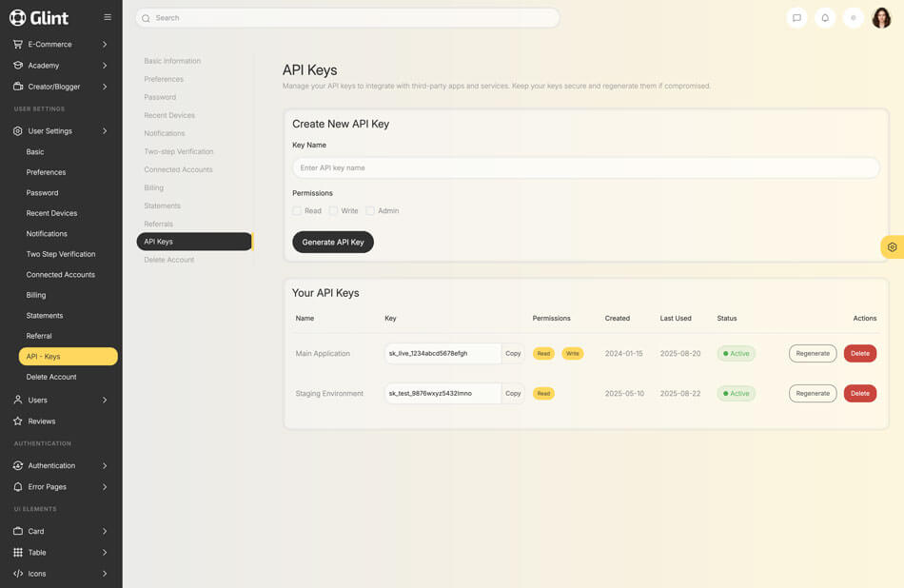This screenshot has height=588, width=904.
Task: Click the Key Name input field
Action: (x=585, y=167)
